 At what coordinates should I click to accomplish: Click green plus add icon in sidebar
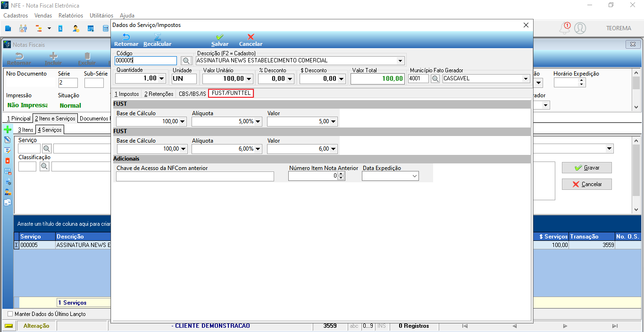tap(8, 129)
